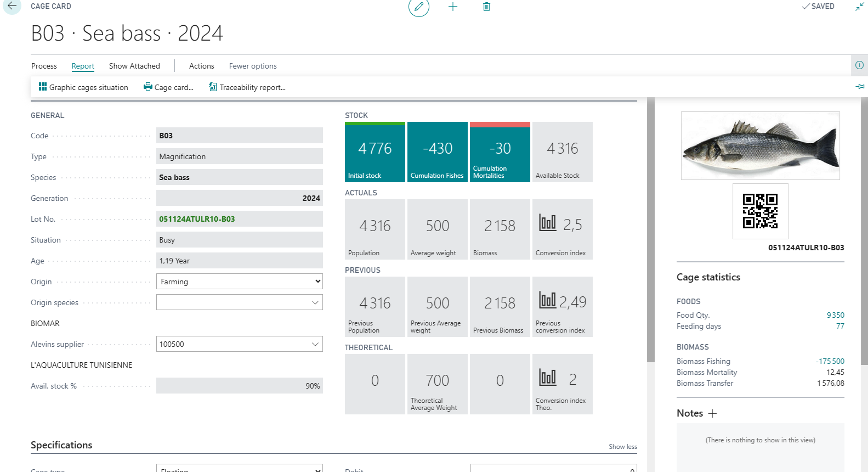This screenshot has height=472, width=868.
Task: Click the back arrow icon
Action: tap(12, 6)
